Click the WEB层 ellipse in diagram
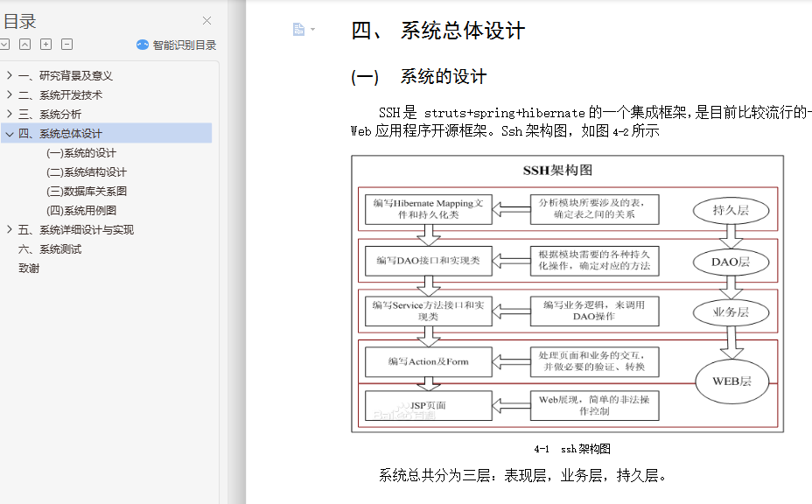This screenshot has width=812, height=504. pos(731,381)
